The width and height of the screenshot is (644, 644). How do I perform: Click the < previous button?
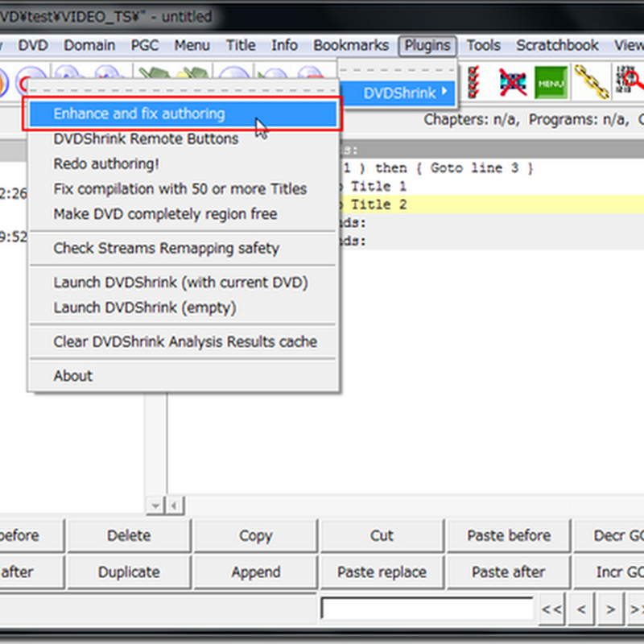click(x=580, y=609)
